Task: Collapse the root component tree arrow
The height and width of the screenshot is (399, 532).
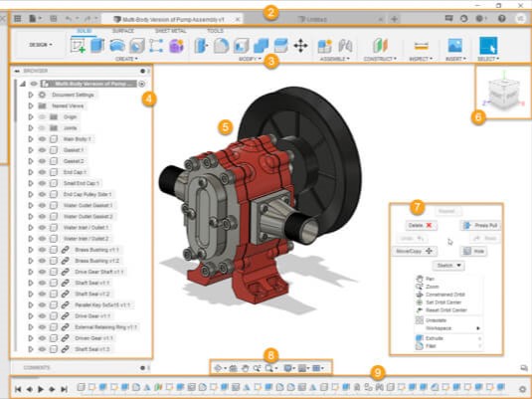Action: click(23, 84)
